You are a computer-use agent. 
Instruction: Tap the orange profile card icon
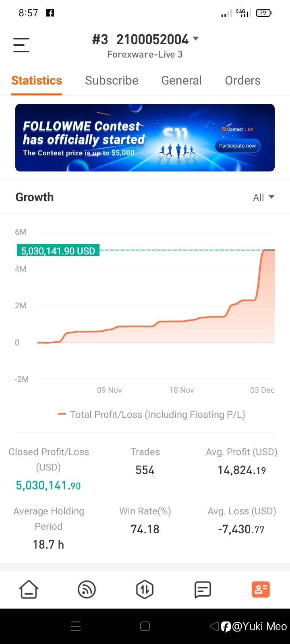(x=261, y=590)
